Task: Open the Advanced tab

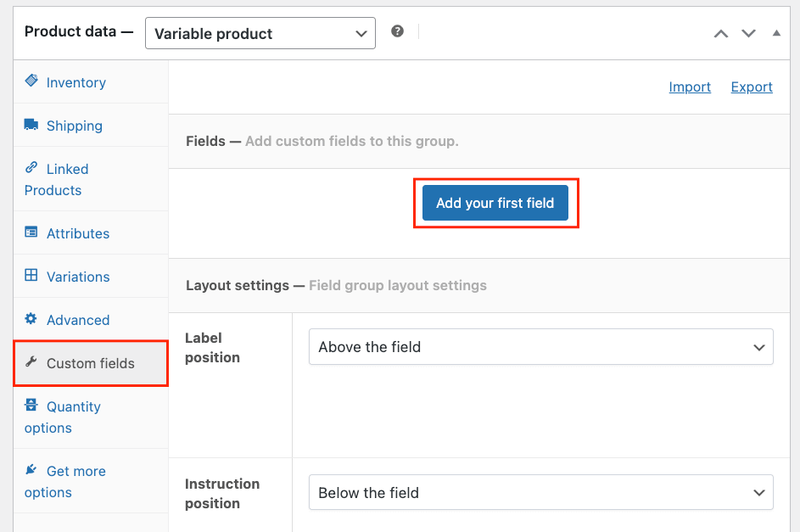Action: tap(91, 320)
